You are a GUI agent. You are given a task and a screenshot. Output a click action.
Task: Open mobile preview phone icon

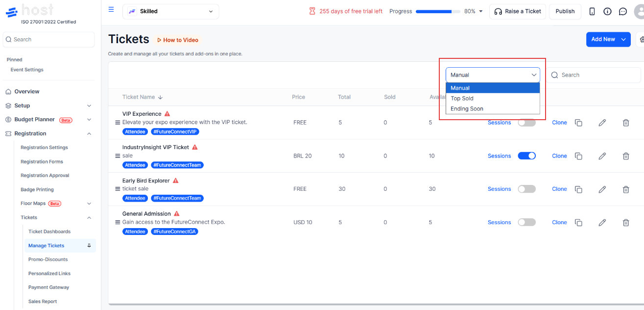point(592,11)
